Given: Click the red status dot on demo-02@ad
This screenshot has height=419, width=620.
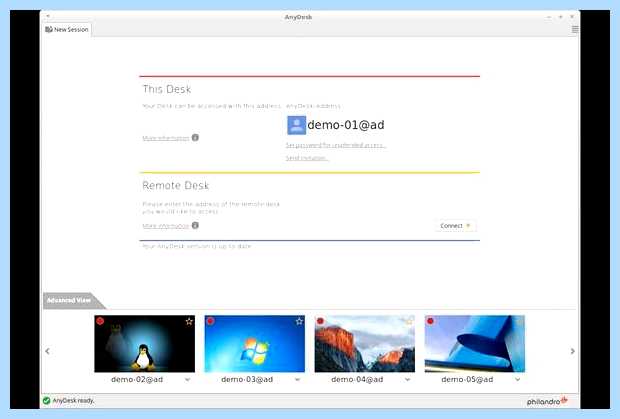Looking at the screenshot, I should coord(100,321).
